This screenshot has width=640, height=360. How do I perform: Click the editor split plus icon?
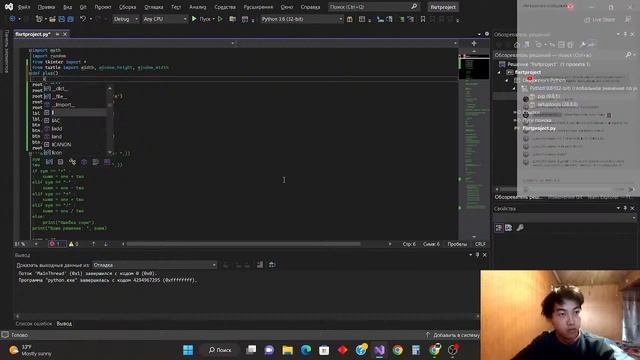474,43
